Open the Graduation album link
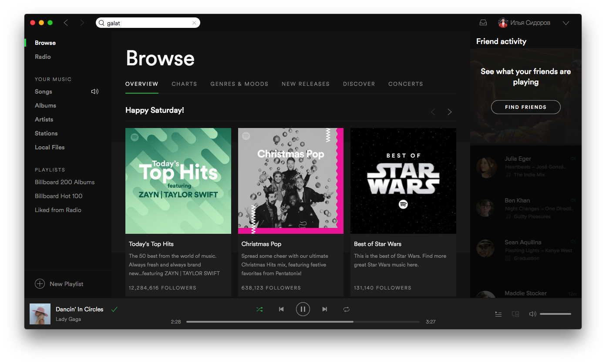 coord(526,258)
